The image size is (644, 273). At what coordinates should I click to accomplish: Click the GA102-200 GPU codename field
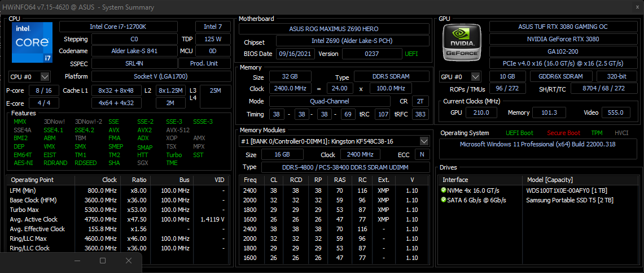click(x=563, y=51)
